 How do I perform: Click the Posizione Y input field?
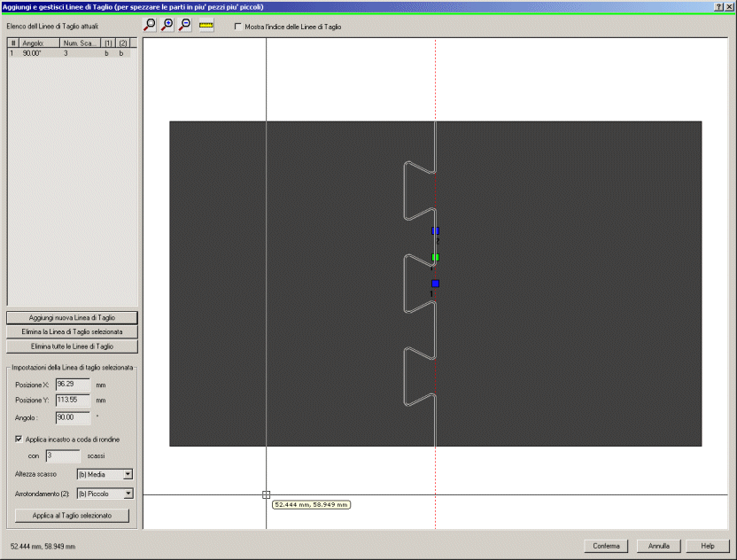[73, 401]
